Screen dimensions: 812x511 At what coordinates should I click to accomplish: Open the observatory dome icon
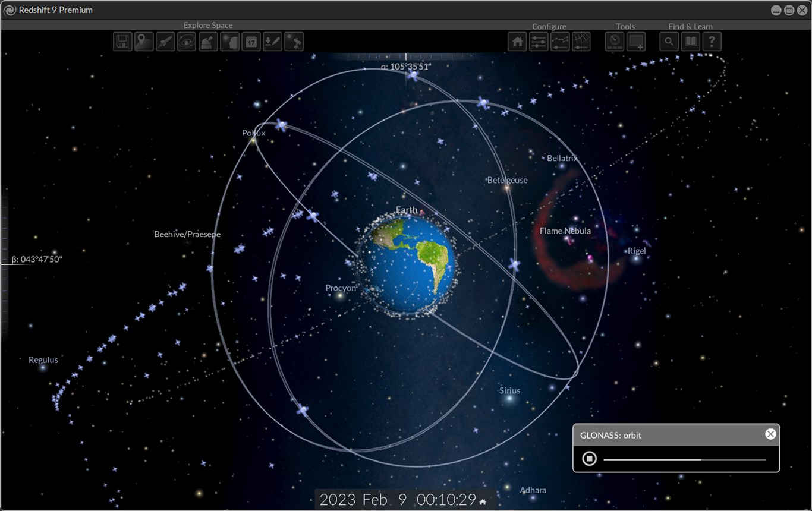pyautogui.click(x=208, y=42)
